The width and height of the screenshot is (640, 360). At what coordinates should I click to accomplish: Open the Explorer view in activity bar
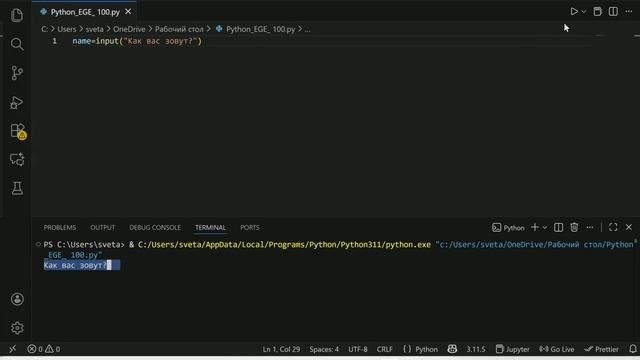pos(17,16)
